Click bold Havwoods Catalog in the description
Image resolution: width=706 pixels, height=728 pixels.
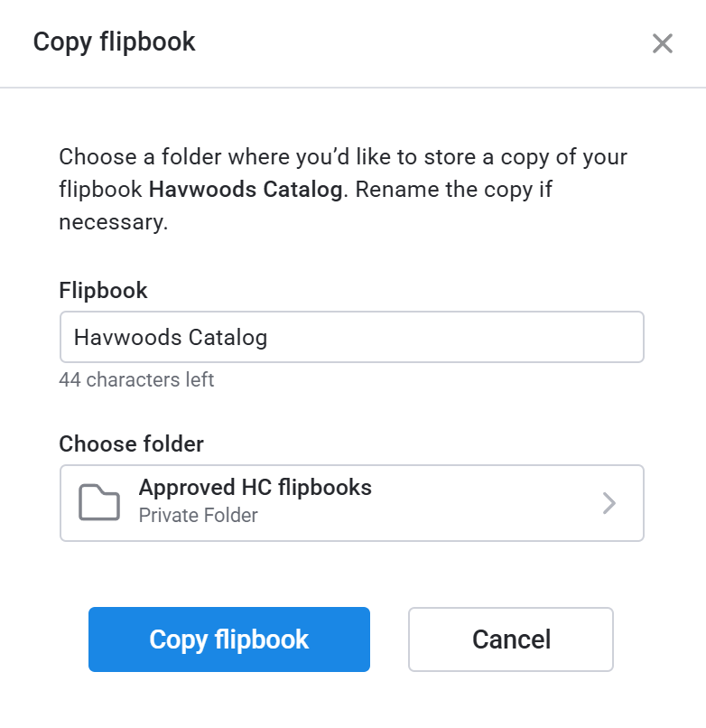(246, 190)
